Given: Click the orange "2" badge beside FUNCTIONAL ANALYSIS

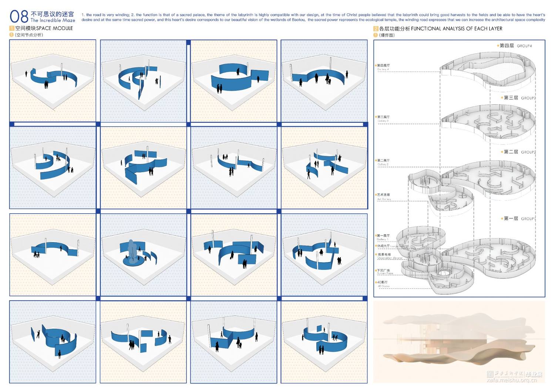Looking at the screenshot, I should [x=376, y=29].
